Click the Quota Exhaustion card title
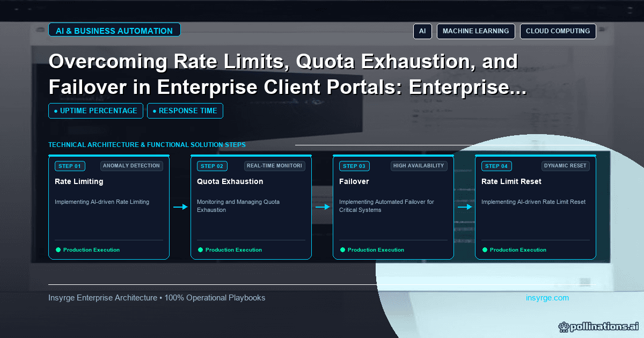Image resolution: width=644 pixels, height=338 pixels. coord(230,181)
